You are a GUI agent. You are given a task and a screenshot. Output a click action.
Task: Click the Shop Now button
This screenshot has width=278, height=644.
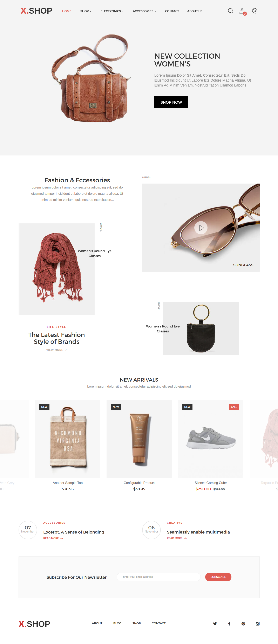click(171, 102)
